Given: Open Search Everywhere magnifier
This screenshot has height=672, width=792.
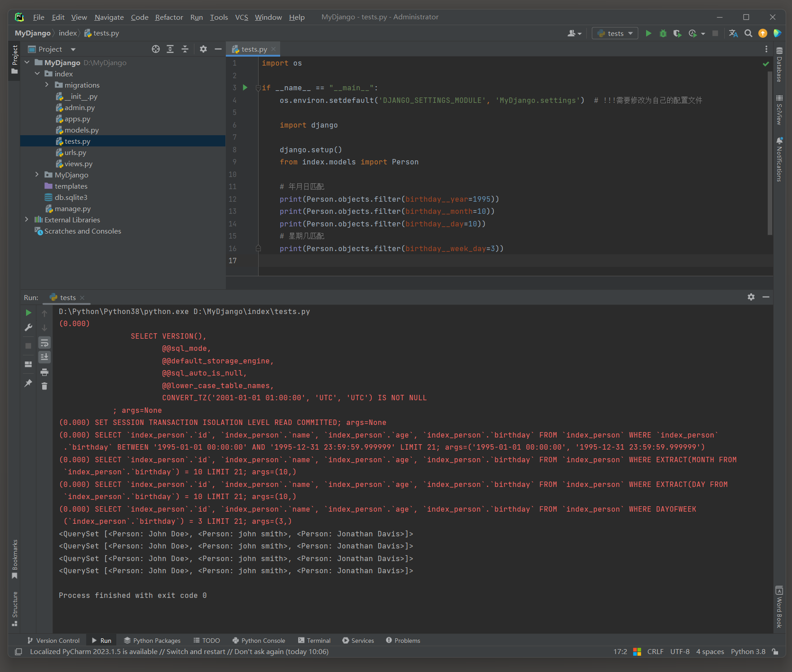Looking at the screenshot, I should [748, 33].
